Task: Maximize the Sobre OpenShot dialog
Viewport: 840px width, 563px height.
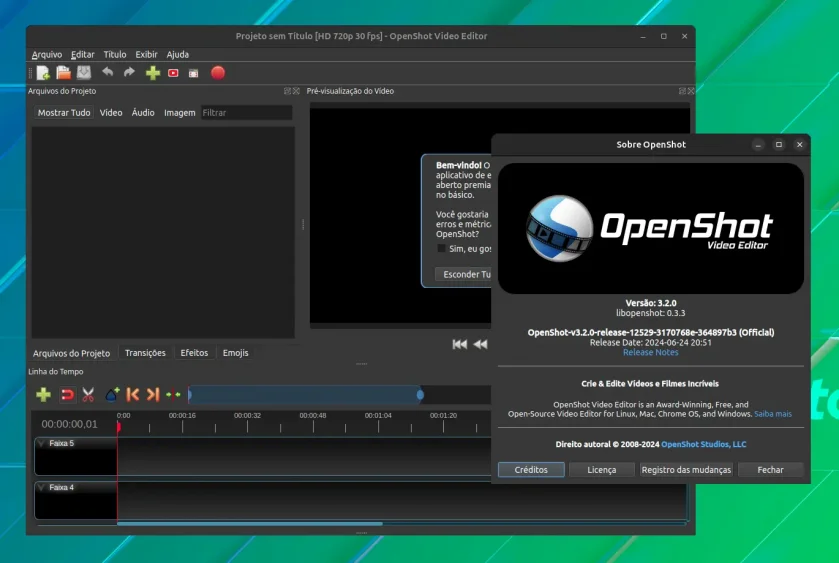Action: click(x=779, y=145)
